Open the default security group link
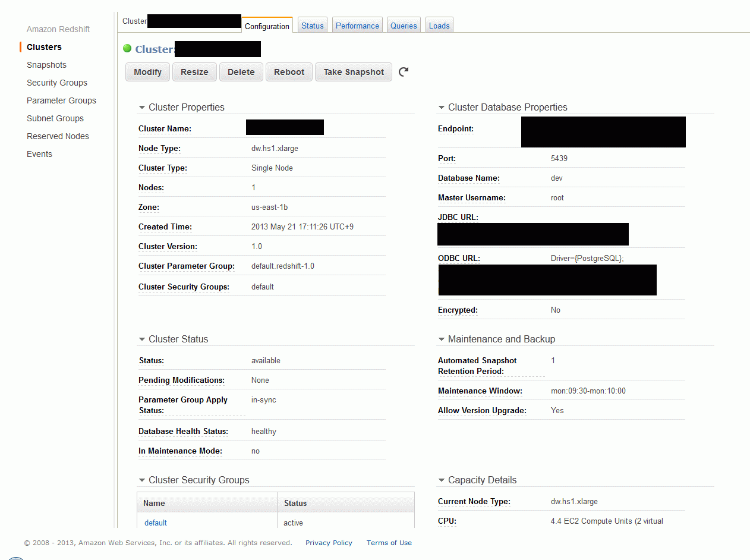The height and width of the screenshot is (560, 750). [x=156, y=523]
